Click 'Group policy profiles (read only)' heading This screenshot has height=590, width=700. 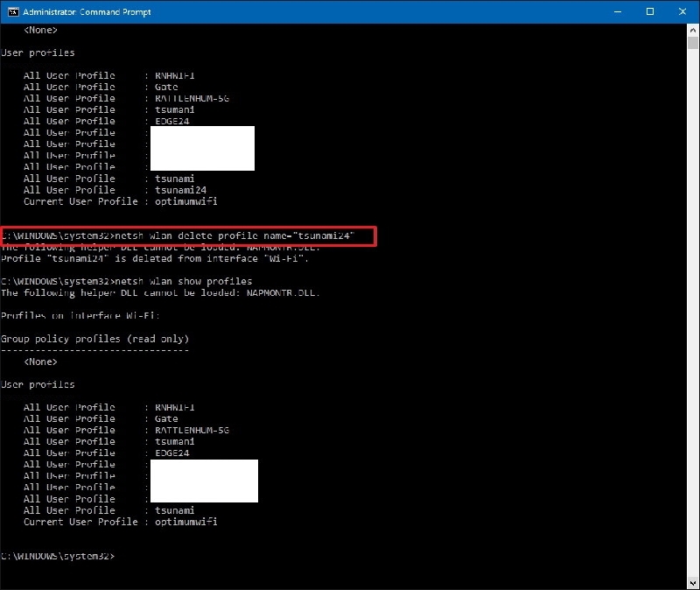pos(94,339)
